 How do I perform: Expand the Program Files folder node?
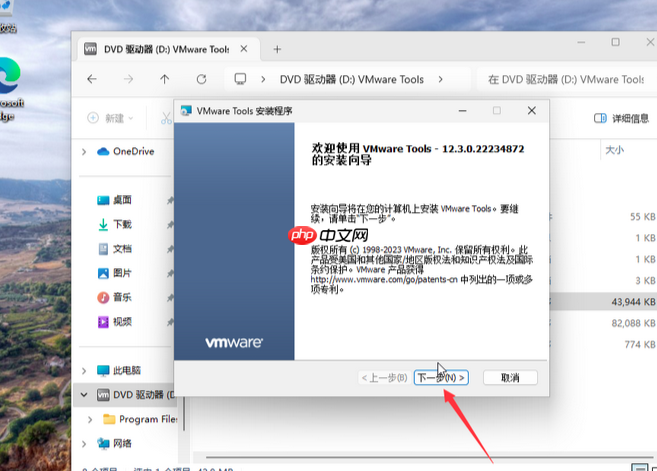click(90, 419)
